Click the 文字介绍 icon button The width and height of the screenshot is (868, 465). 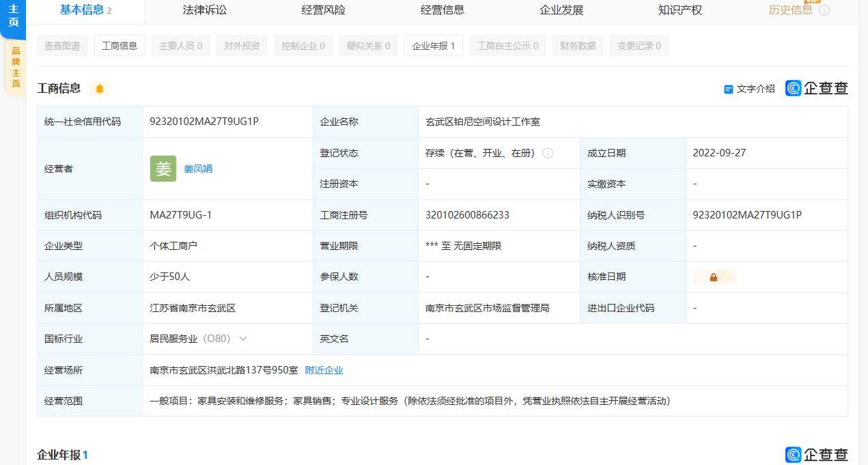(x=749, y=89)
